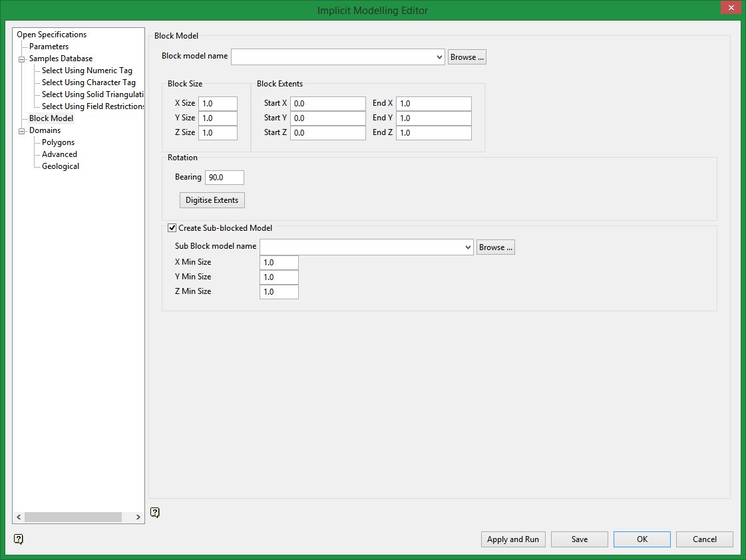Collapse the Samples Database branch
746x560 pixels.
click(21, 58)
